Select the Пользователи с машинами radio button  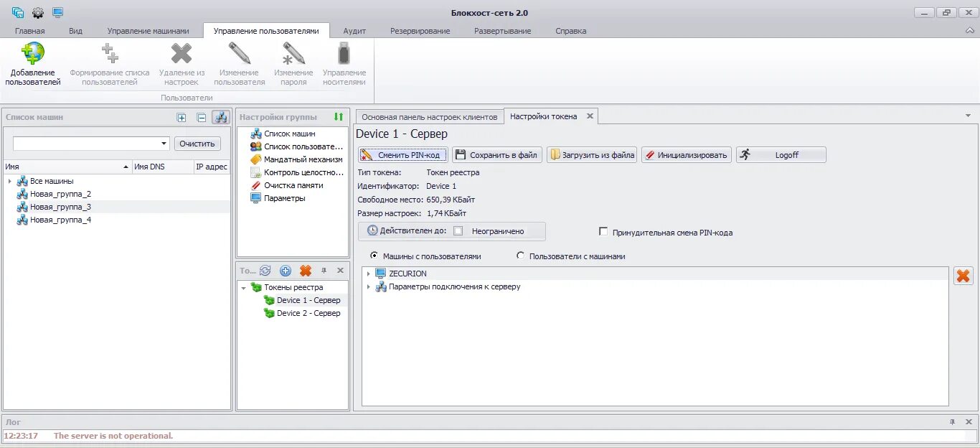[x=520, y=256]
